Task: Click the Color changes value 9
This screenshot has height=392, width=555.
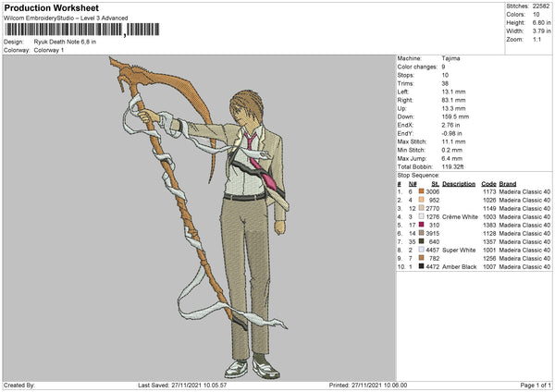Action: pos(443,67)
